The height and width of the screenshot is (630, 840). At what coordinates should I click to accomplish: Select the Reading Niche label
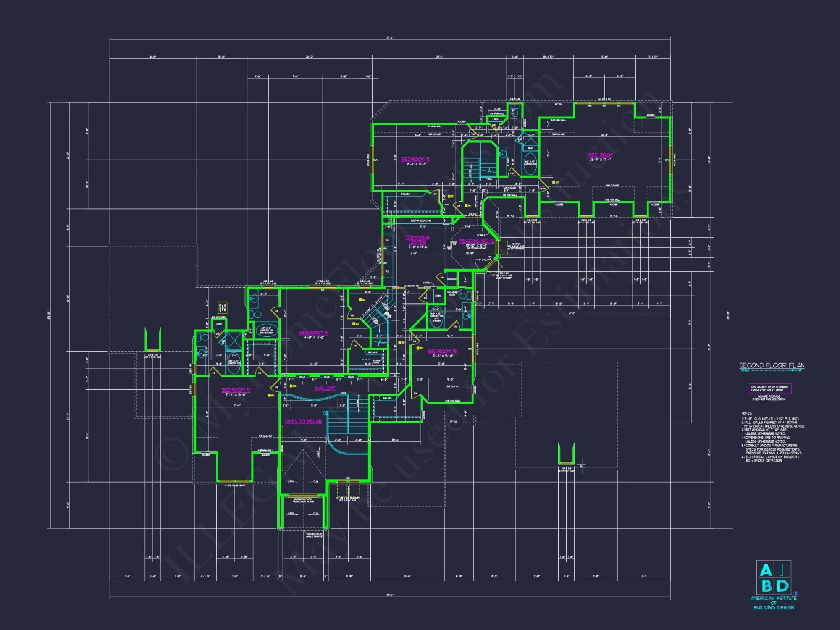pyautogui.click(x=477, y=241)
